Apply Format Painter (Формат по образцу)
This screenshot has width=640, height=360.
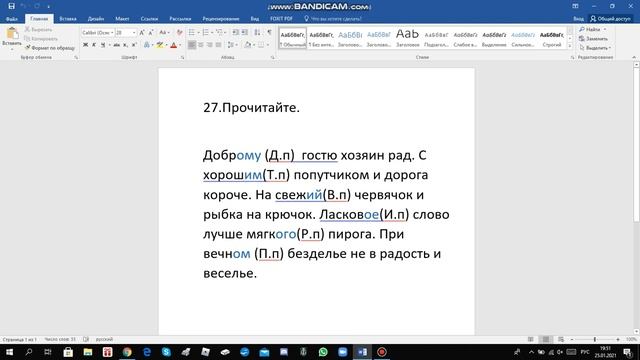(x=50, y=48)
